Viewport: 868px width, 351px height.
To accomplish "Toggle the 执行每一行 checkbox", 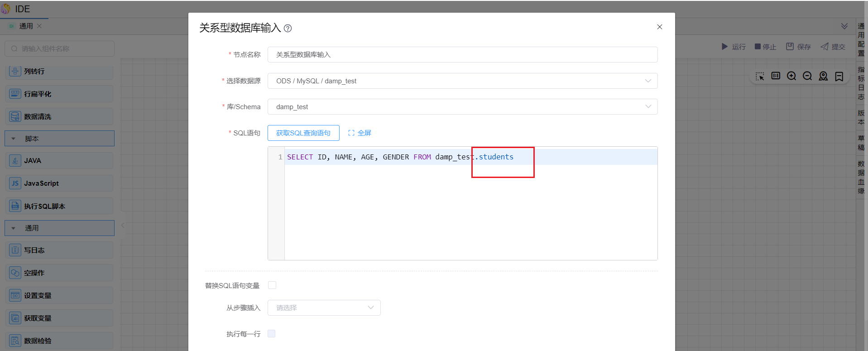I will [272, 334].
